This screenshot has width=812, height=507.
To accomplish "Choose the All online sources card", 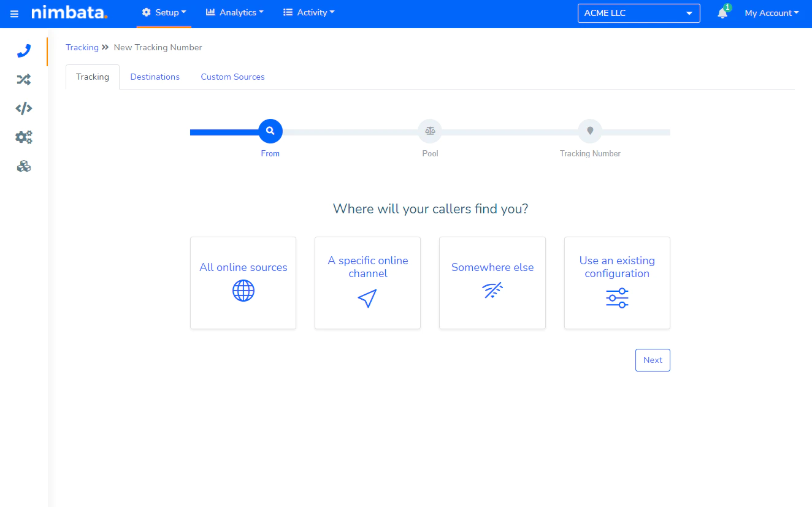I will pos(243,283).
